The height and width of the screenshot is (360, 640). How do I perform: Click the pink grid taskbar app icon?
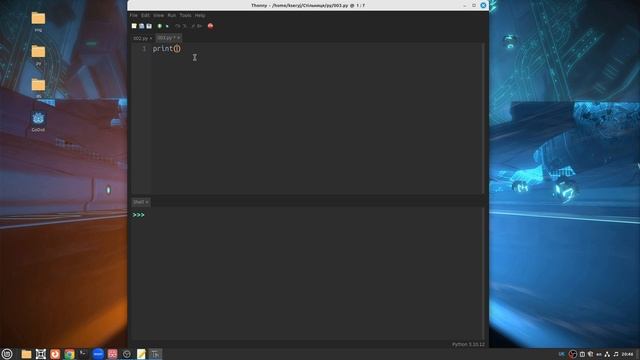[x=112, y=354]
